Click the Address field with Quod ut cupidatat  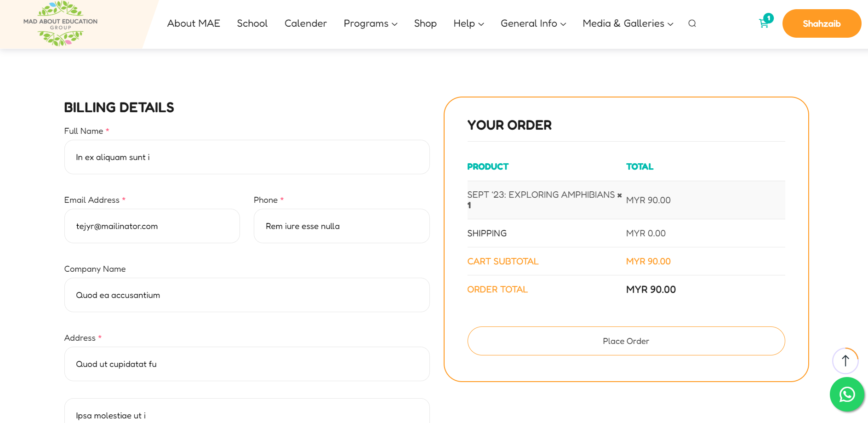click(x=247, y=364)
